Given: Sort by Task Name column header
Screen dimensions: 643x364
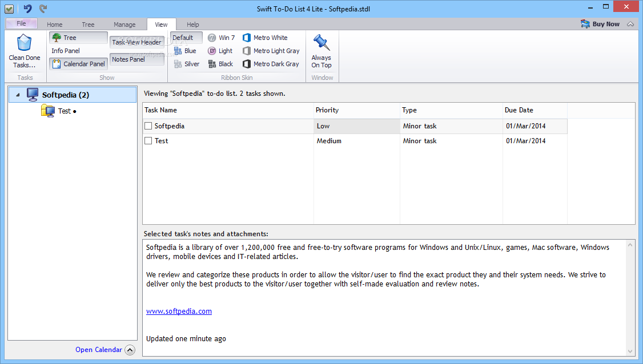Looking at the screenshot, I should 228,110.
